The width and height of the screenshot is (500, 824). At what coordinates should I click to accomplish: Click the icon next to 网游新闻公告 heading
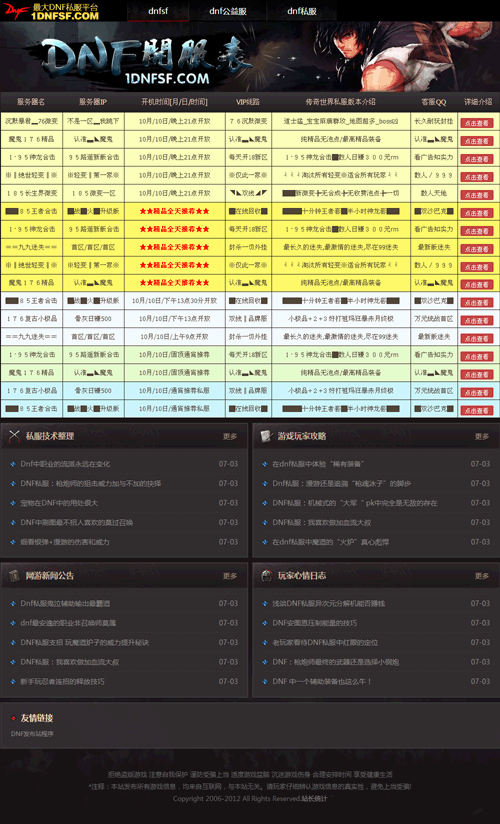click(14, 575)
